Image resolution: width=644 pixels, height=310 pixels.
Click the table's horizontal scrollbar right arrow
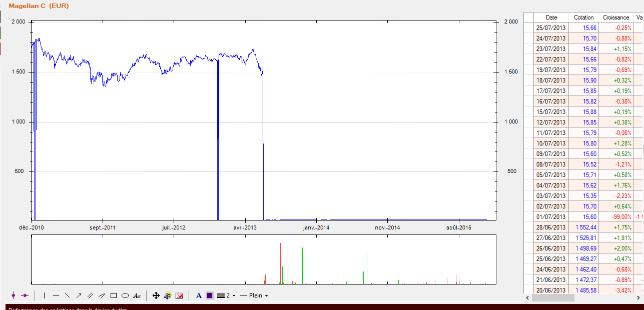[x=639, y=297]
